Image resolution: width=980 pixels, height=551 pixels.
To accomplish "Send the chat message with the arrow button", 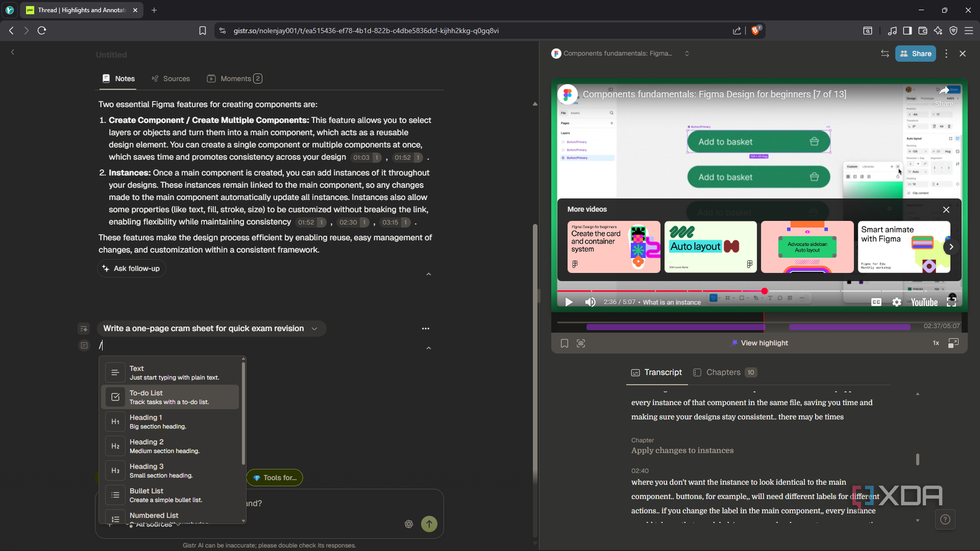I will pyautogui.click(x=429, y=524).
